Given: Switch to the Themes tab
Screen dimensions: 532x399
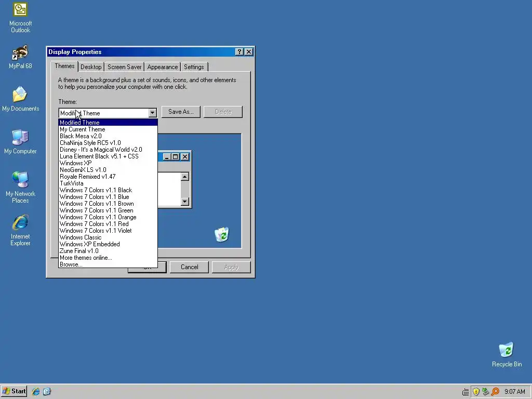Looking at the screenshot, I should coord(64,66).
